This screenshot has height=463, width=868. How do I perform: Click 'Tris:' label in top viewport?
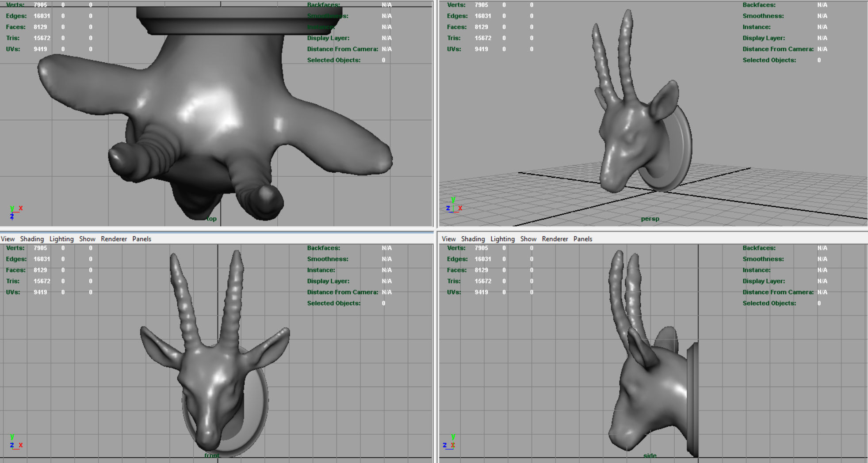pos(12,38)
